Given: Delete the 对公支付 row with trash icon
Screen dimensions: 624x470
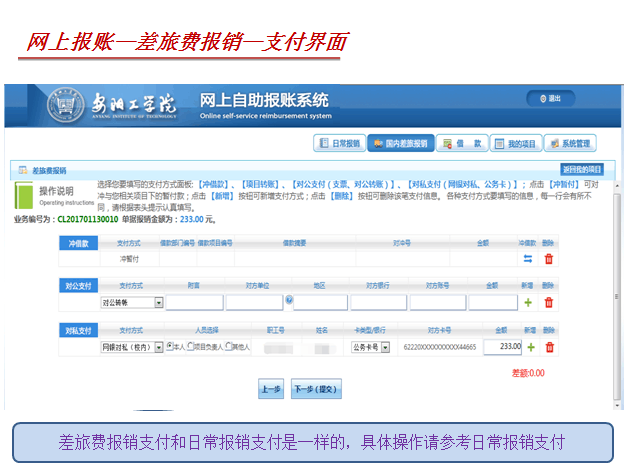Looking at the screenshot, I should coord(548,302).
